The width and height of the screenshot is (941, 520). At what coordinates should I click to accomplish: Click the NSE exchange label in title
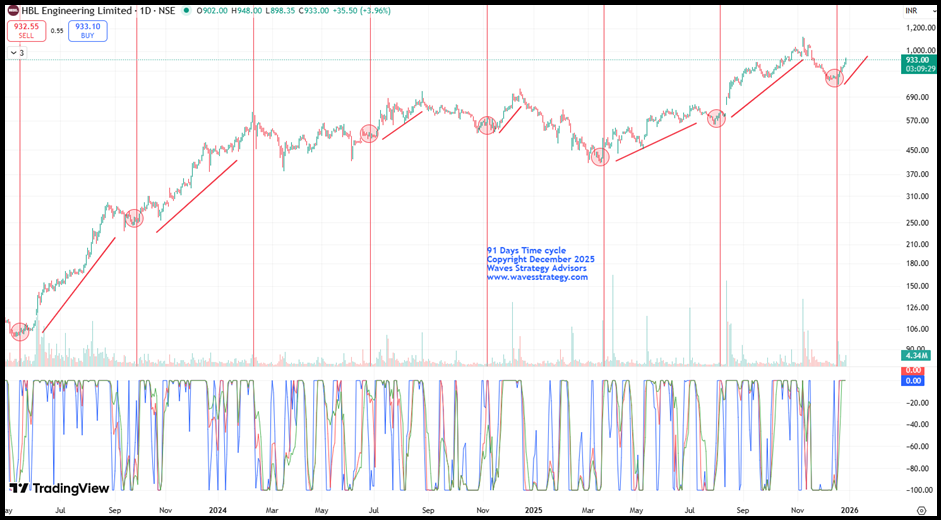click(x=167, y=11)
